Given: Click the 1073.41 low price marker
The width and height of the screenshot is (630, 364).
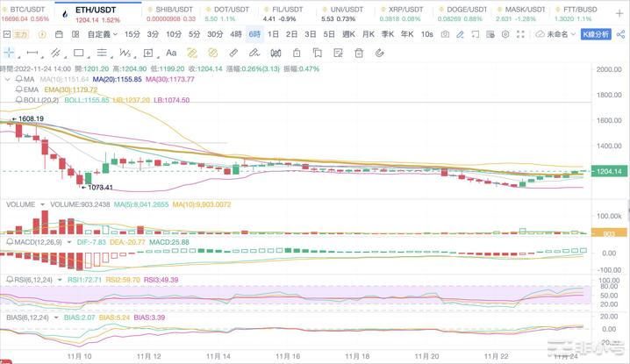Looking at the screenshot, I should [97, 187].
